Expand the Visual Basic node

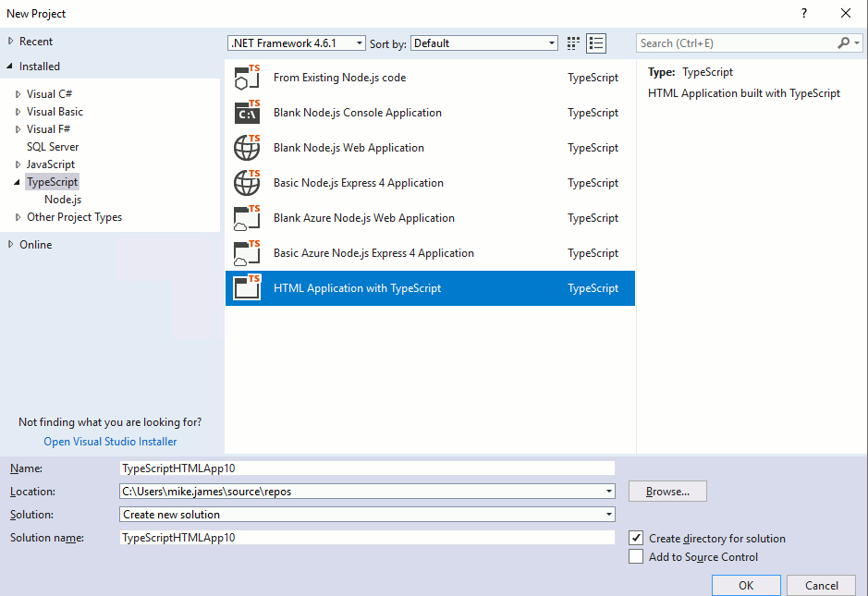[x=18, y=112]
